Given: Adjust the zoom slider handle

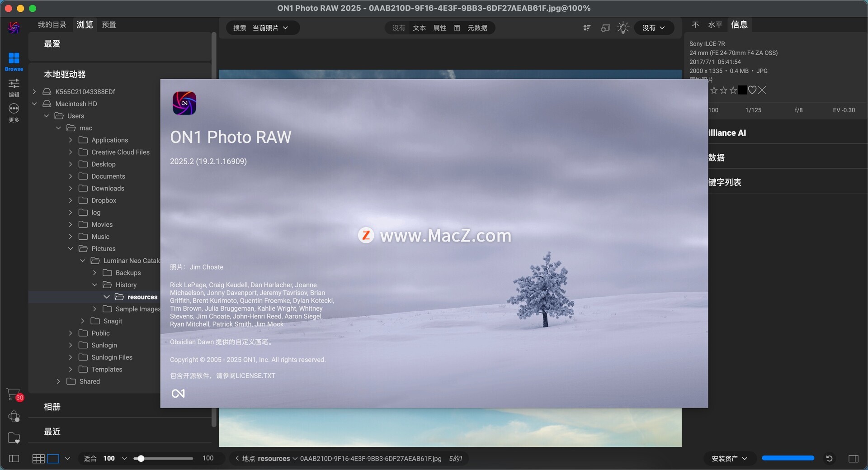Looking at the screenshot, I should (141, 459).
